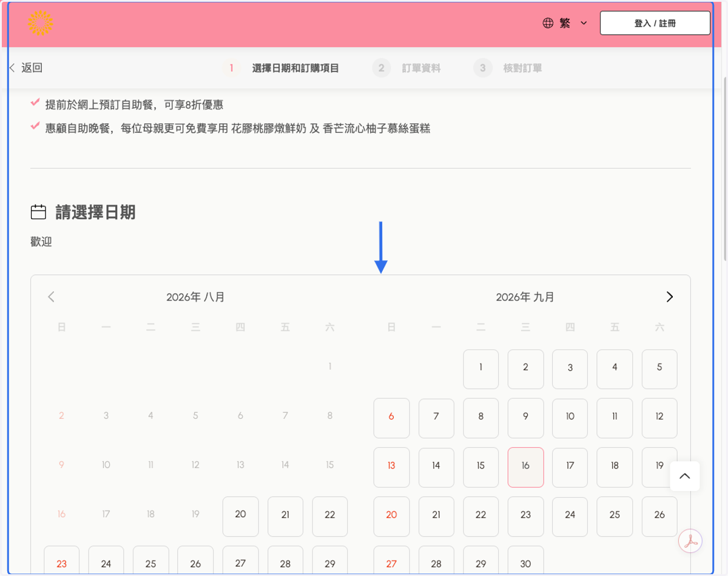Select September 24 in the calendar
728x576 pixels.
click(570, 517)
